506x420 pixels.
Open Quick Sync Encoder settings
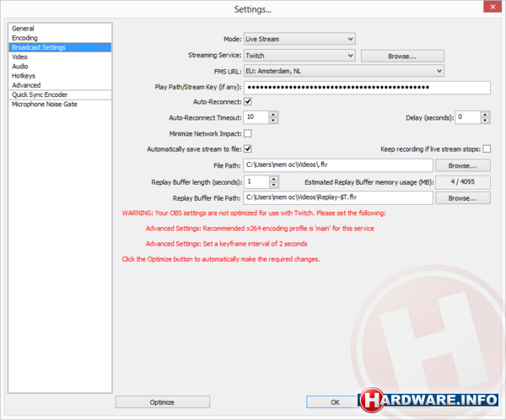coord(60,95)
